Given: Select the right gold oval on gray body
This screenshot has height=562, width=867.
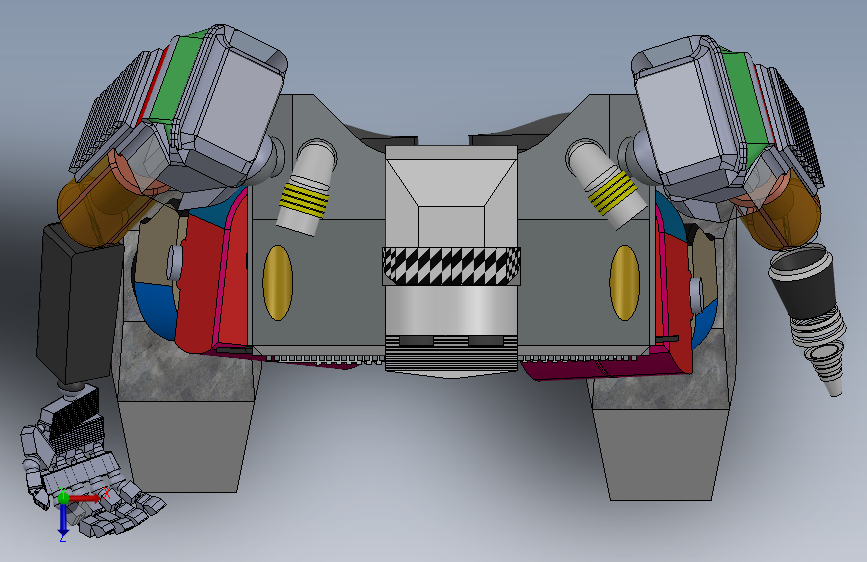Looking at the screenshot, I should point(625,283).
